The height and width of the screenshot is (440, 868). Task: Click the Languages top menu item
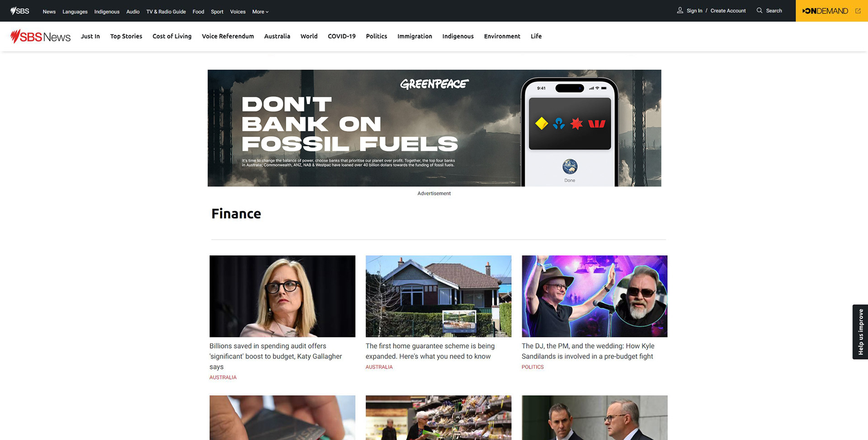point(75,12)
